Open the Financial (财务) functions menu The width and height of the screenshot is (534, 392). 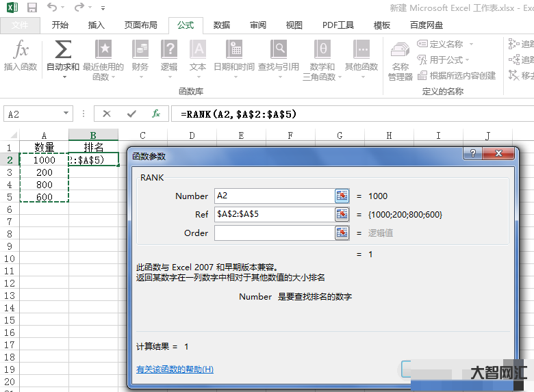coord(140,55)
